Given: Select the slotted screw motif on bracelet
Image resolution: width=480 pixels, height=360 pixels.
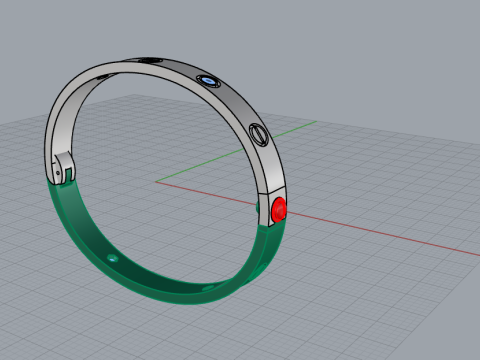Looking at the screenshot, I should [259, 134].
